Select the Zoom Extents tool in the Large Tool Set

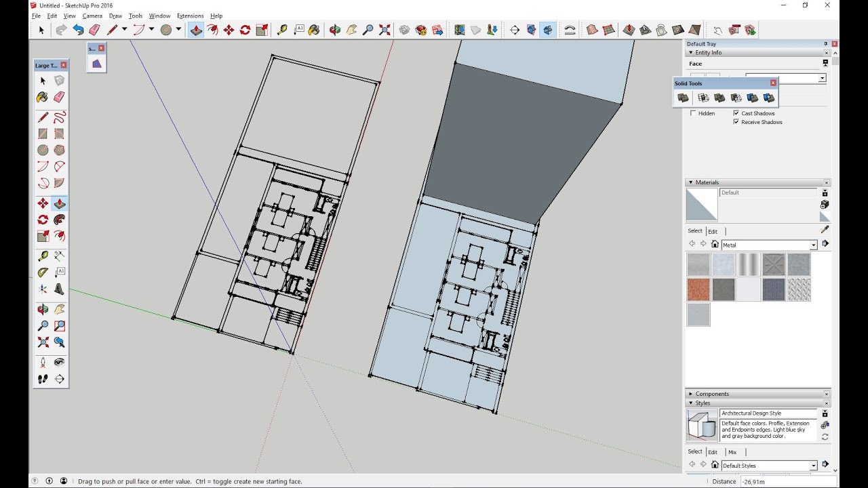(43, 342)
